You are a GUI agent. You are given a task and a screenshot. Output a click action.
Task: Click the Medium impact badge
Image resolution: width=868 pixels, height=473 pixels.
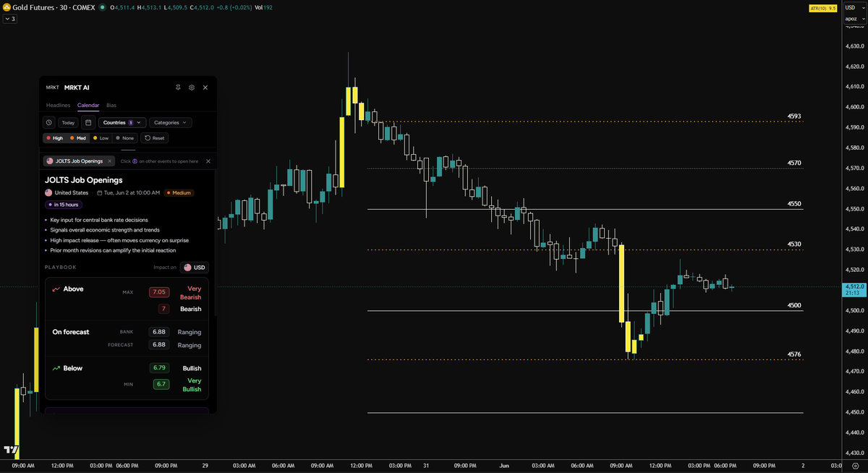coord(179,193)
